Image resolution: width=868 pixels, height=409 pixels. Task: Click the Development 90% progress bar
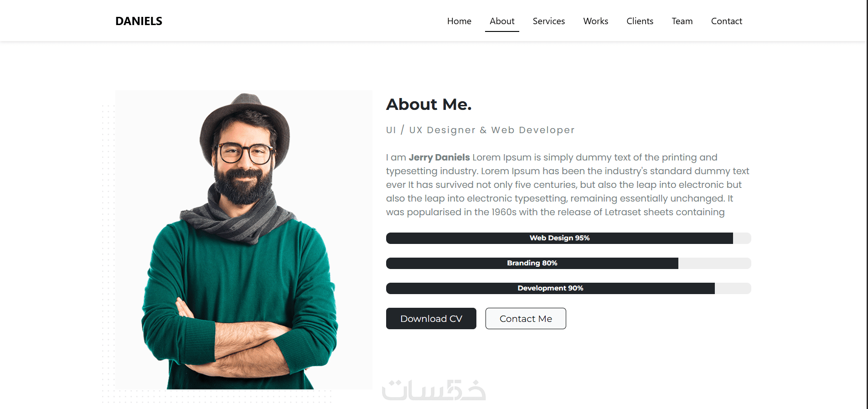pyautogui.click(x=568, y=288)
